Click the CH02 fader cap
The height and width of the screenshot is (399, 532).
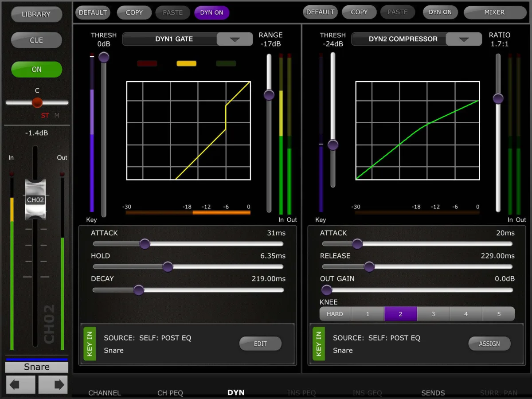[35, 199]
